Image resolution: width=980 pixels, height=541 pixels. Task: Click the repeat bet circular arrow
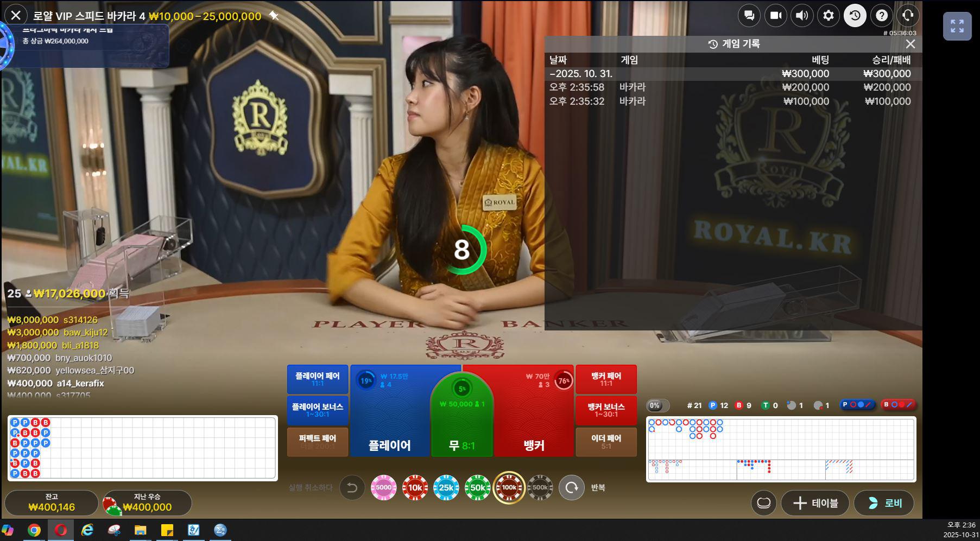click(x=572, y=488)
